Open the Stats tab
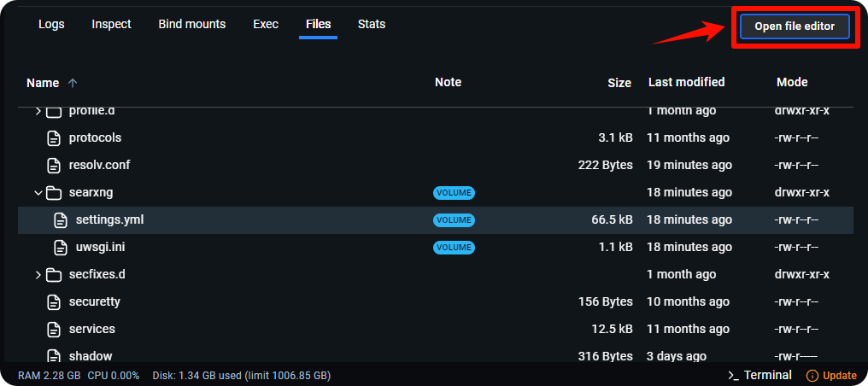The height and width of the screenshot is (386, 868). (x=372, y=24)
